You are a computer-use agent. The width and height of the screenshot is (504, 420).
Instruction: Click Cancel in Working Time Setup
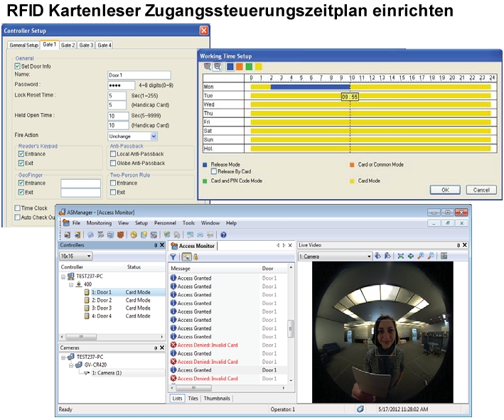(x=481, y=190)
